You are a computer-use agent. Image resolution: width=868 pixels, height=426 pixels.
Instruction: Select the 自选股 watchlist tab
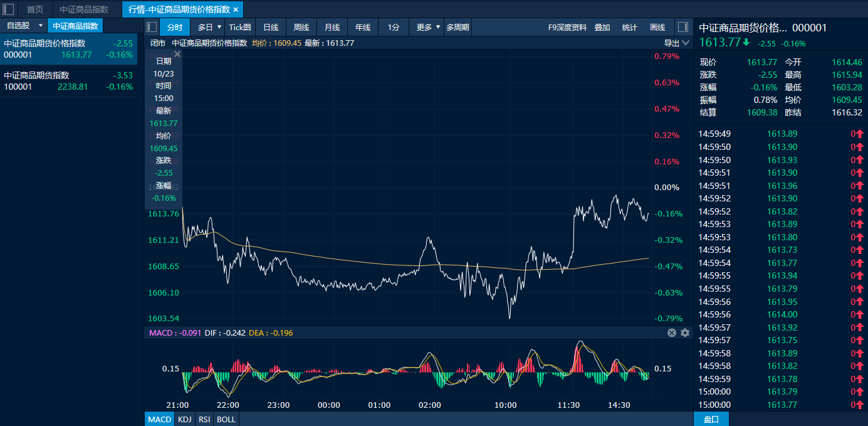(18, 26)
